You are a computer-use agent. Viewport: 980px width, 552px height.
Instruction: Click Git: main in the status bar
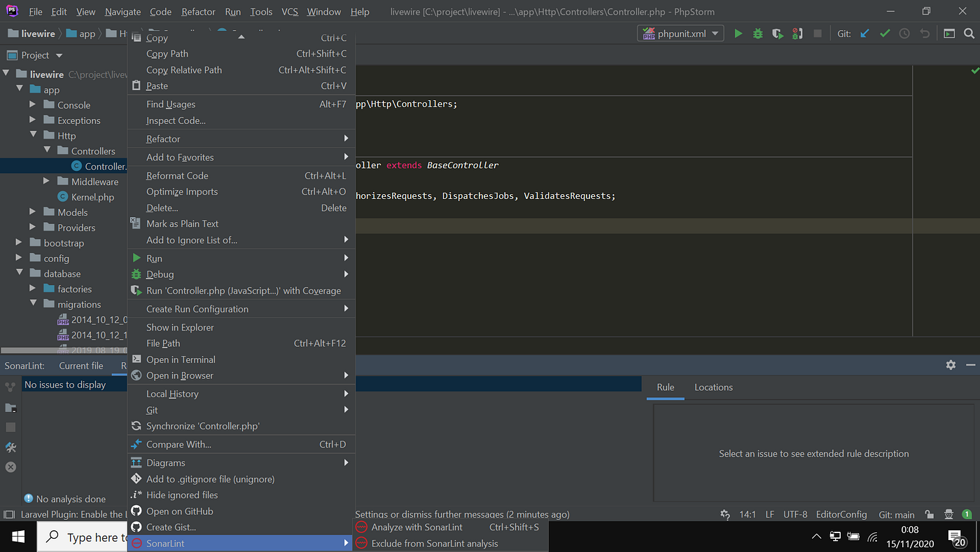896,514
